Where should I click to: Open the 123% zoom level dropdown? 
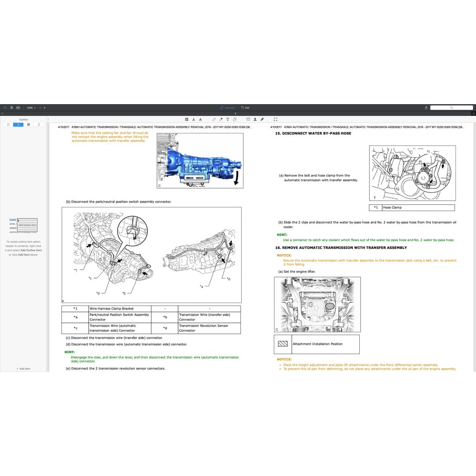click(31, 107)
